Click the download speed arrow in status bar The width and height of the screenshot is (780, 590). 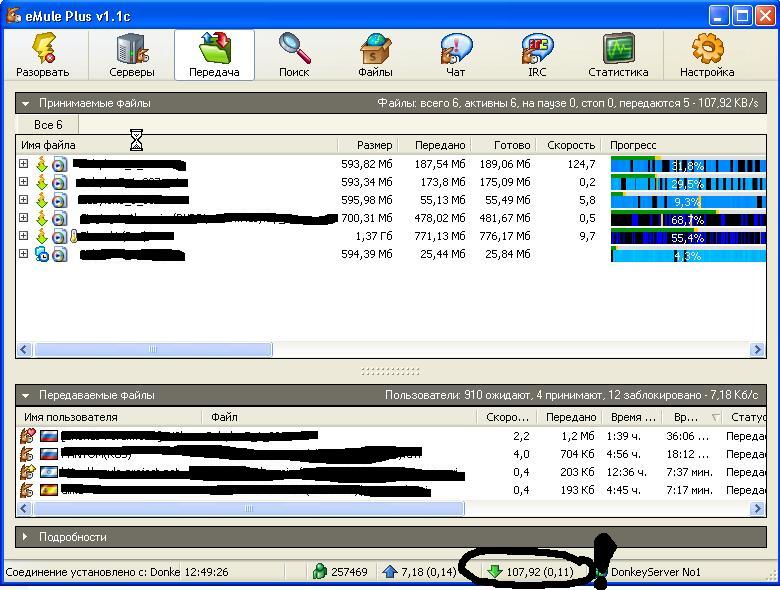pos(494,572)
